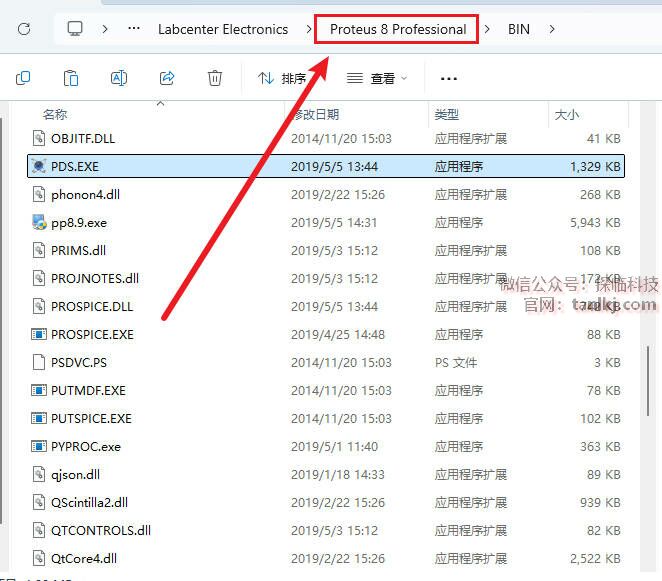This screenshot has width=662, height=581.
Task: Click the Copy toolbar icon
Action: pos(23,78)
